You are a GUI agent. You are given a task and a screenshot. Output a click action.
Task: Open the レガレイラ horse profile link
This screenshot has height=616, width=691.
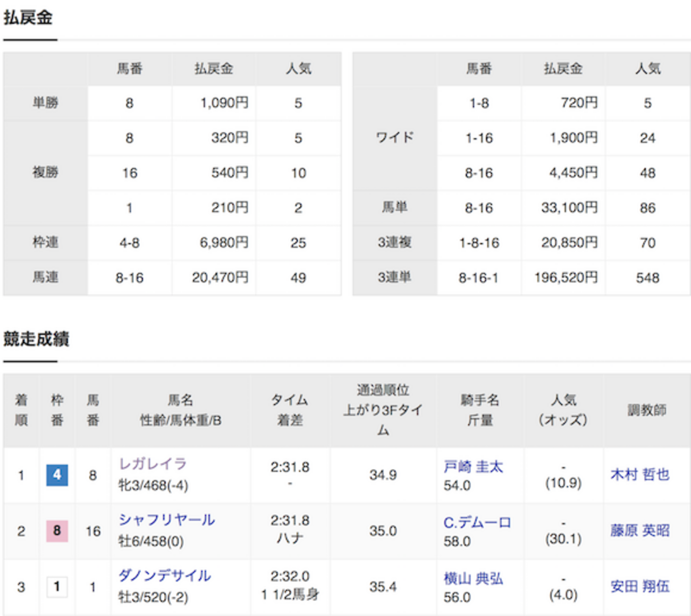153,463
